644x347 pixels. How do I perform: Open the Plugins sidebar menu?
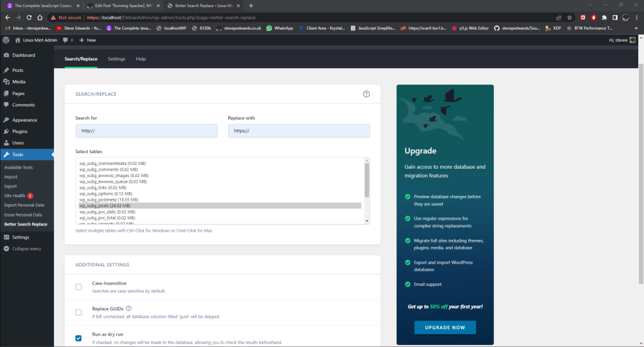click(19, 132)
